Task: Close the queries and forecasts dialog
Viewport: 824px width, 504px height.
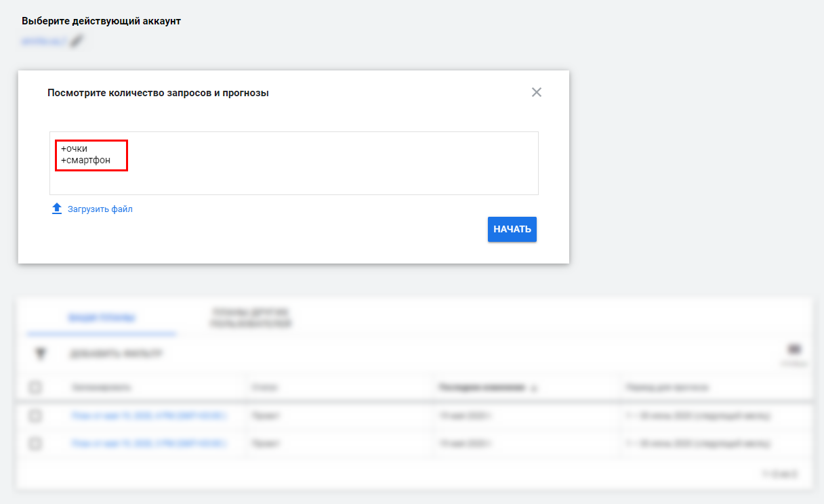Action: tap(537, 92)
